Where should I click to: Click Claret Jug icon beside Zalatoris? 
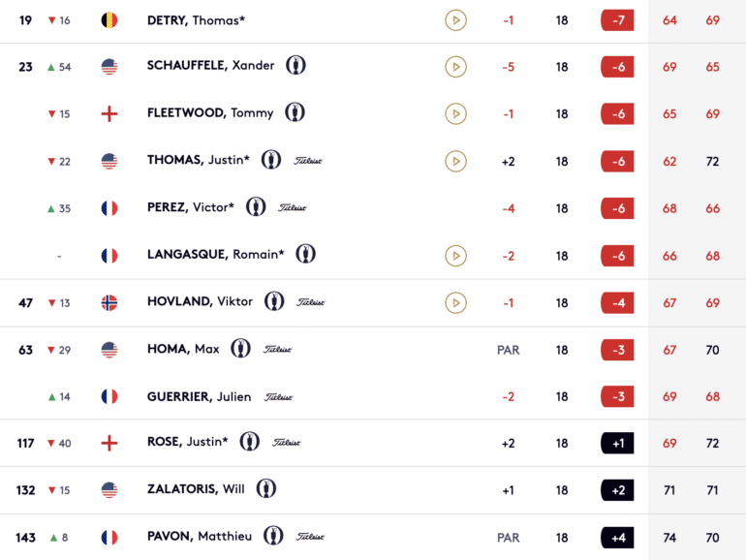point(266,488)
